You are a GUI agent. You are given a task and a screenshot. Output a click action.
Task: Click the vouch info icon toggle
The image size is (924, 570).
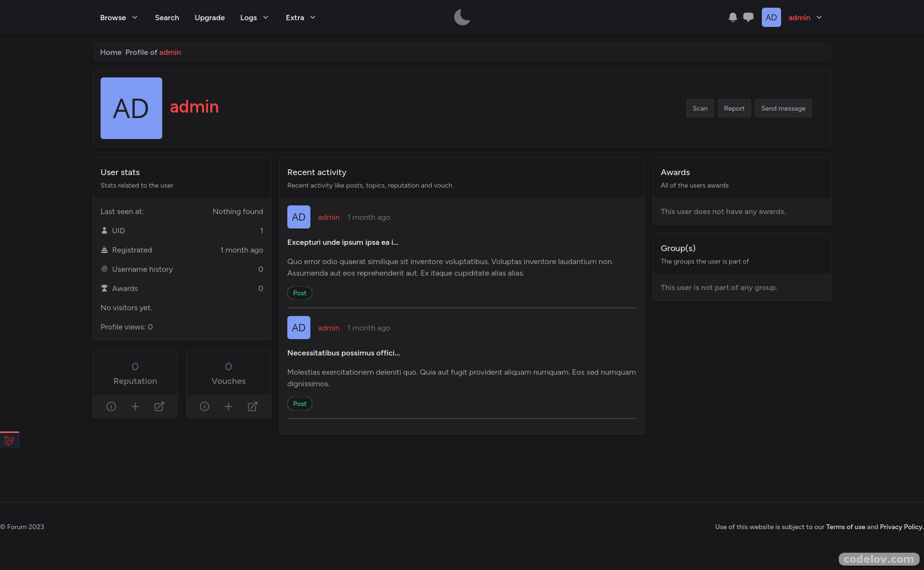pos(205,406)
